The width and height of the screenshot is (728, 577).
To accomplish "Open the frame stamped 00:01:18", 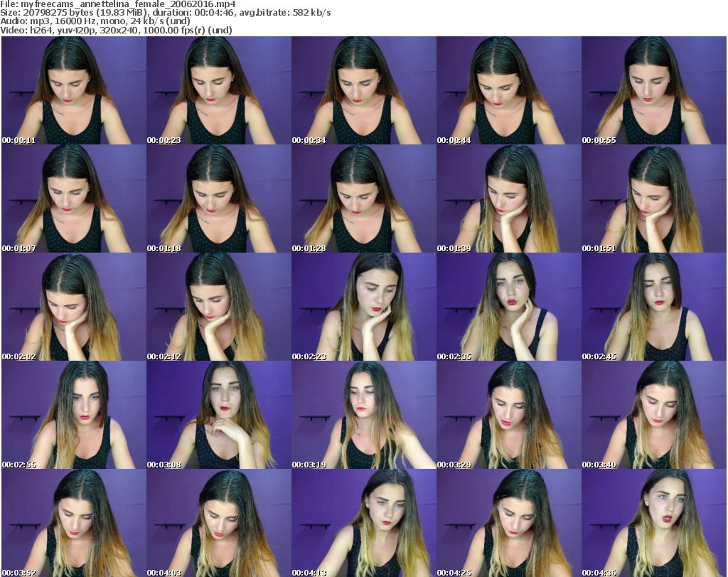I will [x=219, y=198].
